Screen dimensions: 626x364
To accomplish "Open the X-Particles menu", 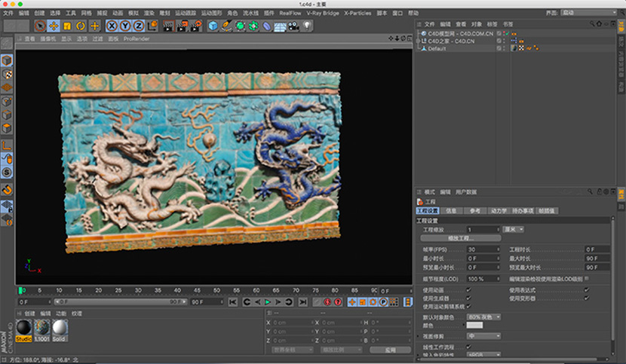I will pyautogui.click(x=357, y=13).
